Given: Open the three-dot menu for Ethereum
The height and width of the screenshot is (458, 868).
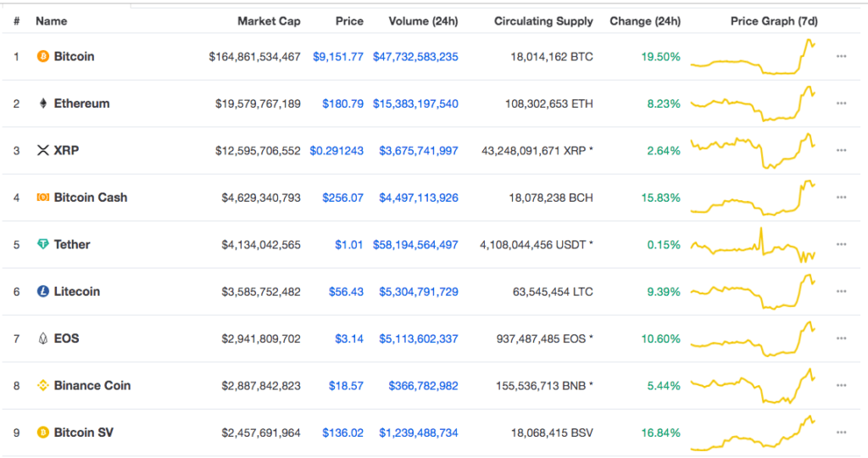Looking at the screenshot, I should [842, 103].
